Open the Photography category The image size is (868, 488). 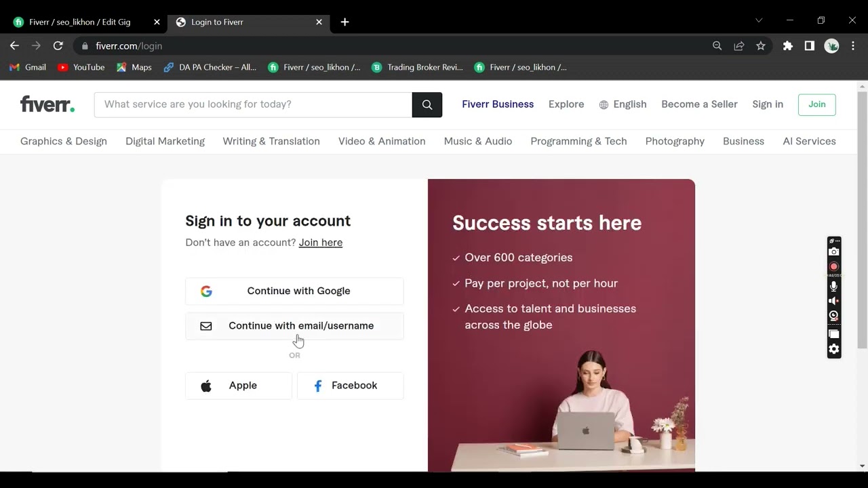[x=675, y=141]
